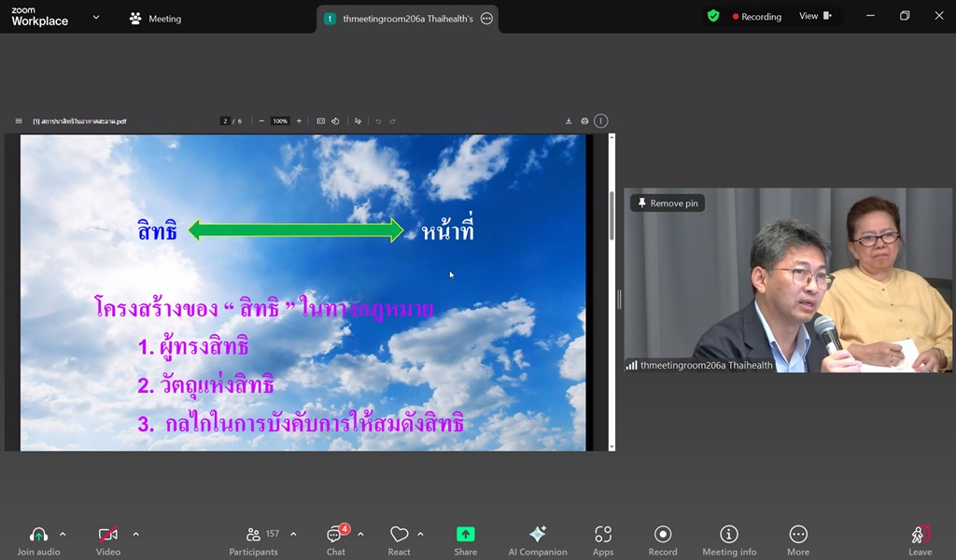Turn on the Video camera
Viewport: 956px width, 560px height.
click(108, 535)
